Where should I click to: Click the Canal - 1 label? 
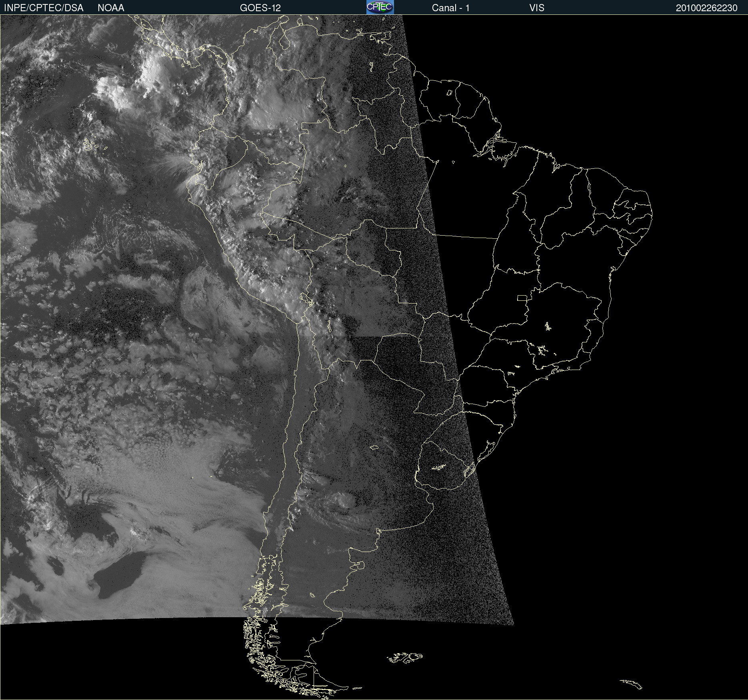click(451, 8)
